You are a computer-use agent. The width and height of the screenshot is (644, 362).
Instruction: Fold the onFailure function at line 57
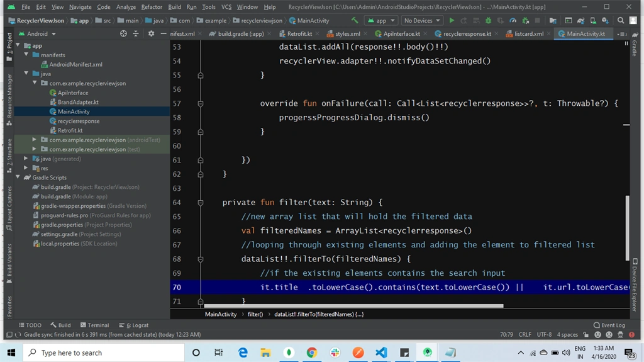point(201,104)
